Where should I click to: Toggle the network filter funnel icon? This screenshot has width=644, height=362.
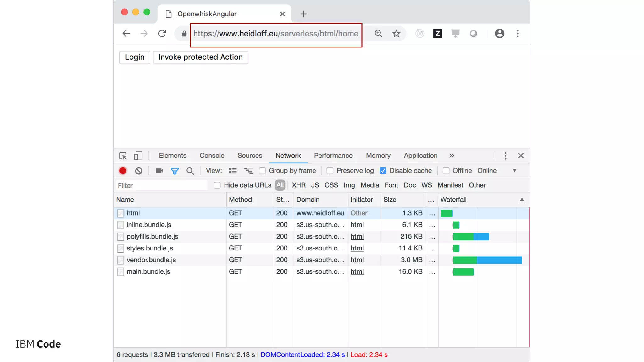tap(175, 171)
